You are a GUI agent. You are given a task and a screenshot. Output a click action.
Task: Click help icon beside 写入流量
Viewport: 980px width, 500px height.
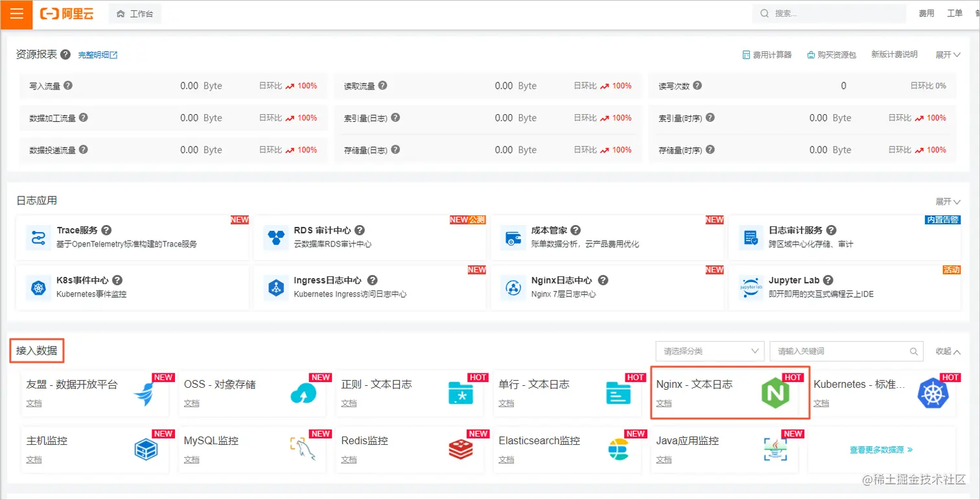(68, 86)
